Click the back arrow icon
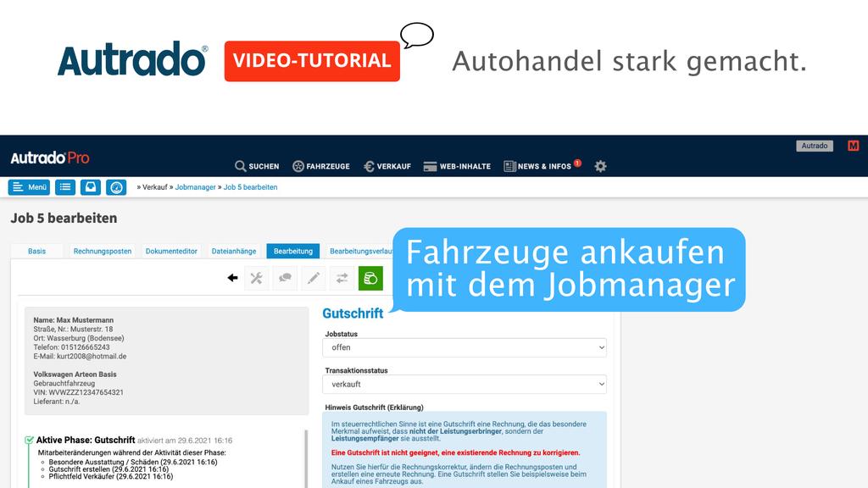The height and width of the screenshot is (488, 868). coord(232,278)
